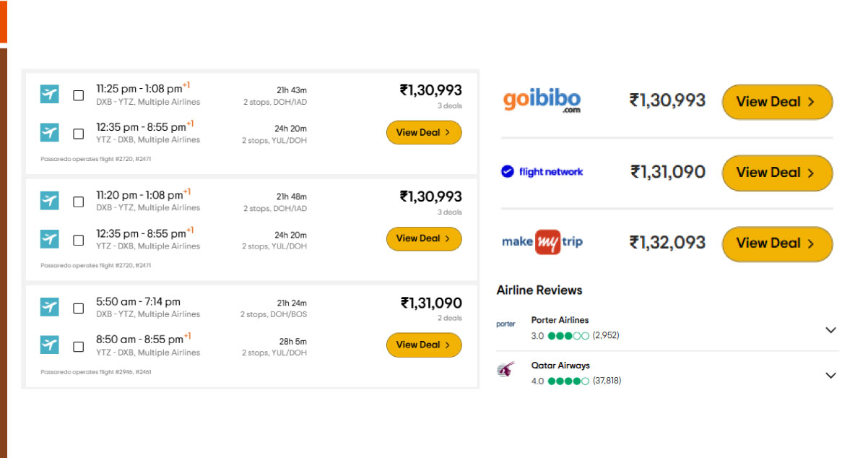Click airline icon beside 8:50 am return flight

point(49,345)
